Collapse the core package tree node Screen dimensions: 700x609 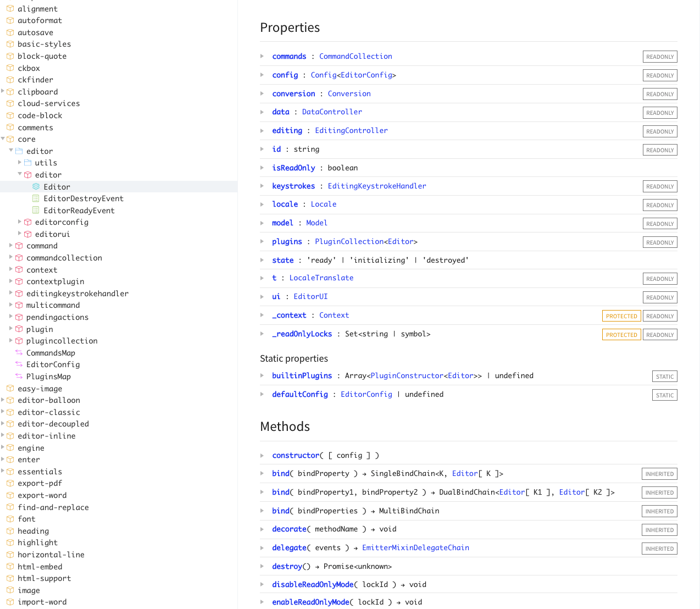(x=3, y=139)
